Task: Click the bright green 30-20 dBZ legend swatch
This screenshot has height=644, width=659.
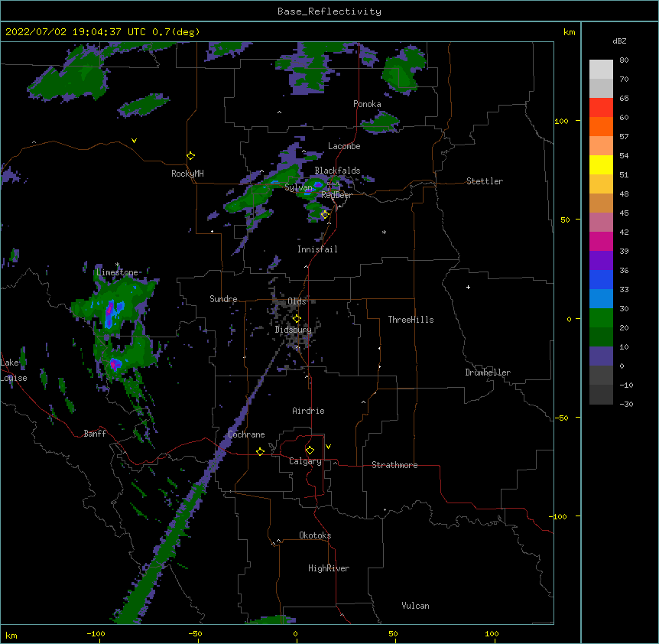Action: (x=601, y=318)
